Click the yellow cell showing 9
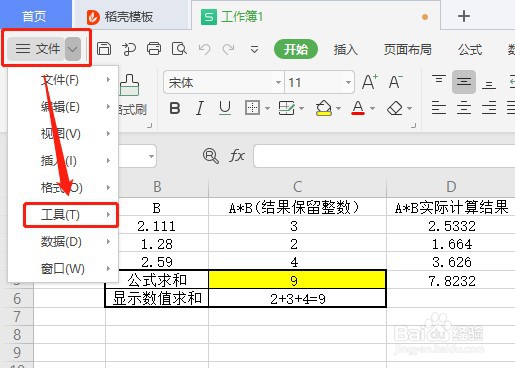 [297, 279]
